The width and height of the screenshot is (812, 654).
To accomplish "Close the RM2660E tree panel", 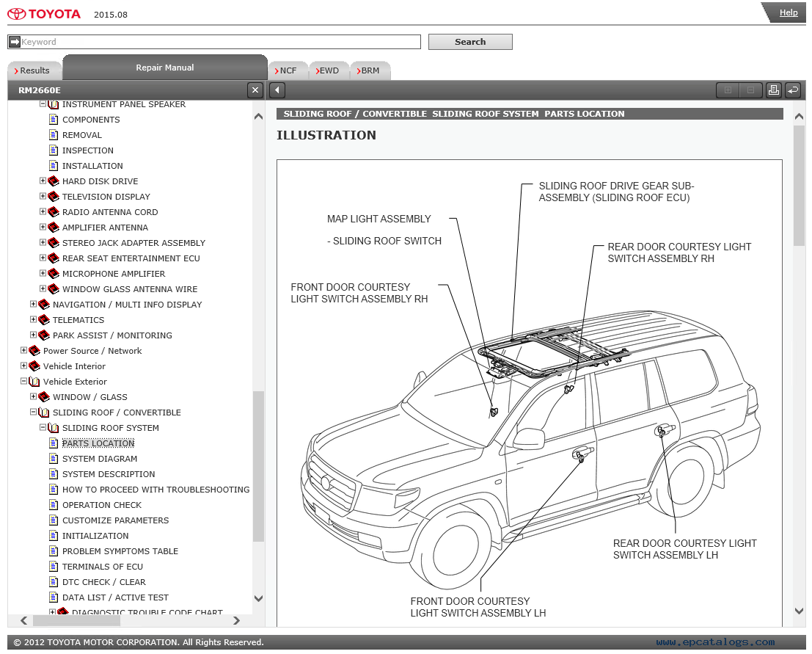I will pyautogui.click(x=255, y=90).
